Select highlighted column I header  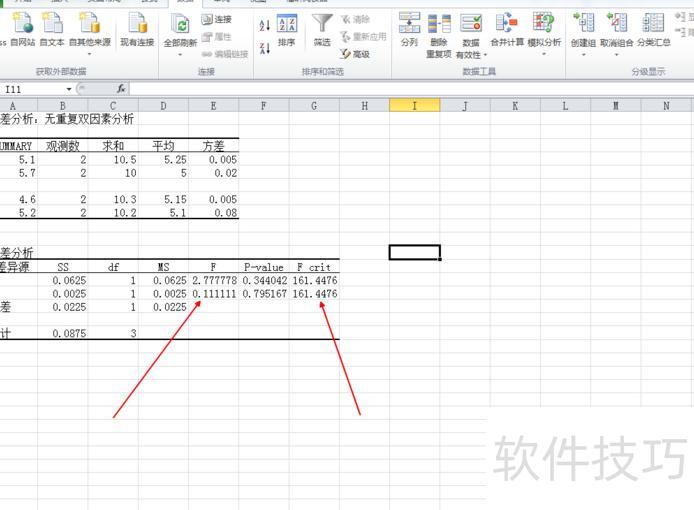[x=415, y=105]
